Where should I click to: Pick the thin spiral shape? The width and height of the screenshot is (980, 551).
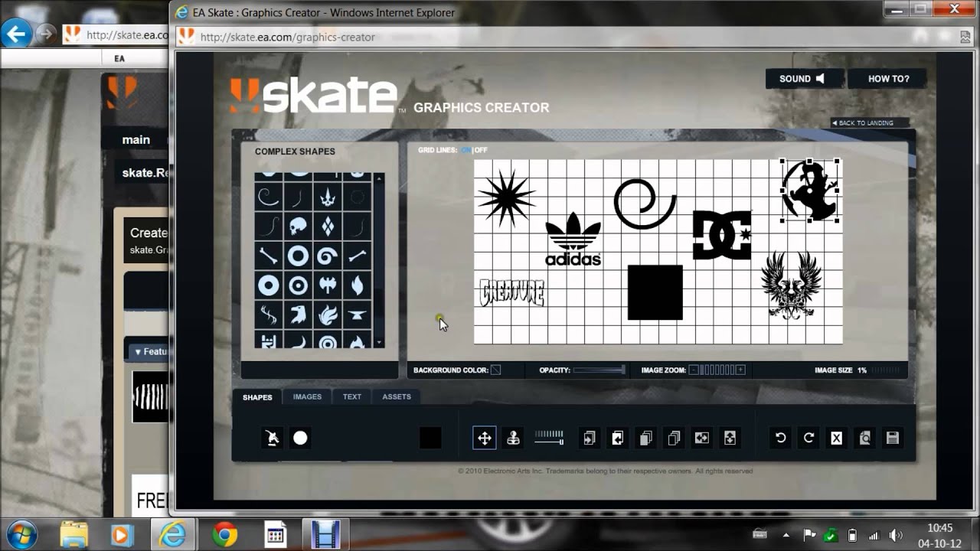point(269,197)
